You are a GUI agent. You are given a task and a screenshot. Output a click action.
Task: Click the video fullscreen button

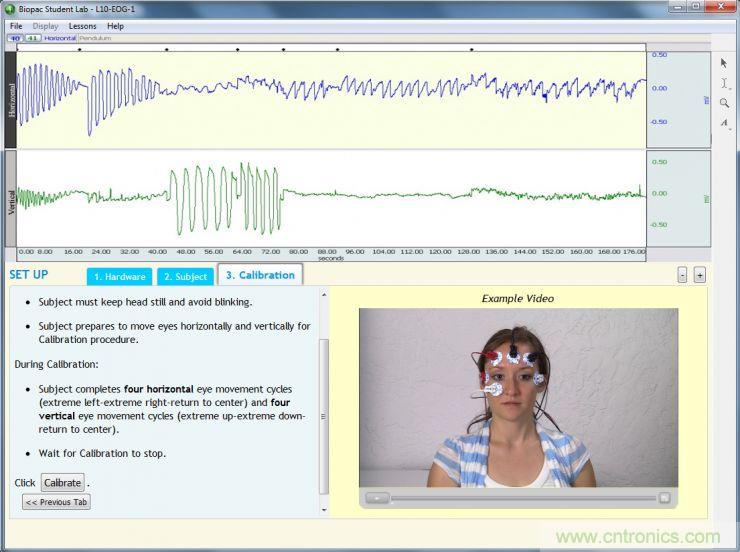coord(664,497)
